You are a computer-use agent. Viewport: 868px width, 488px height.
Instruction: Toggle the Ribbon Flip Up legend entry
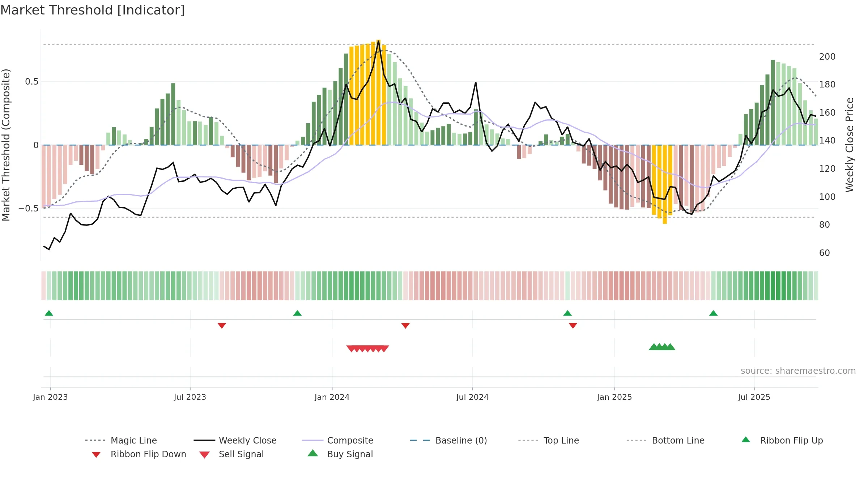click(782, 440)
